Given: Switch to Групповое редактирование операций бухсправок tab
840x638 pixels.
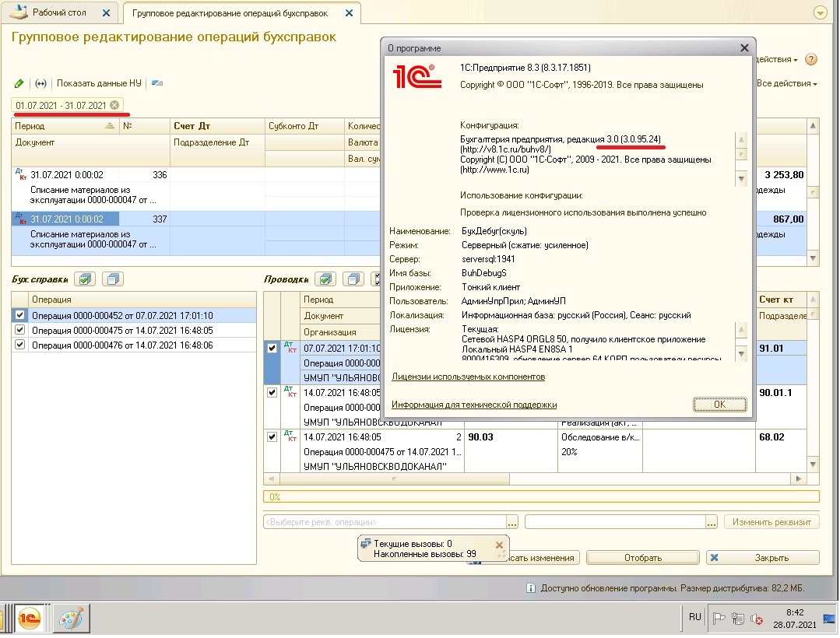Looking at the screenshot, I should pyautogui.click(x=230, y=13).
